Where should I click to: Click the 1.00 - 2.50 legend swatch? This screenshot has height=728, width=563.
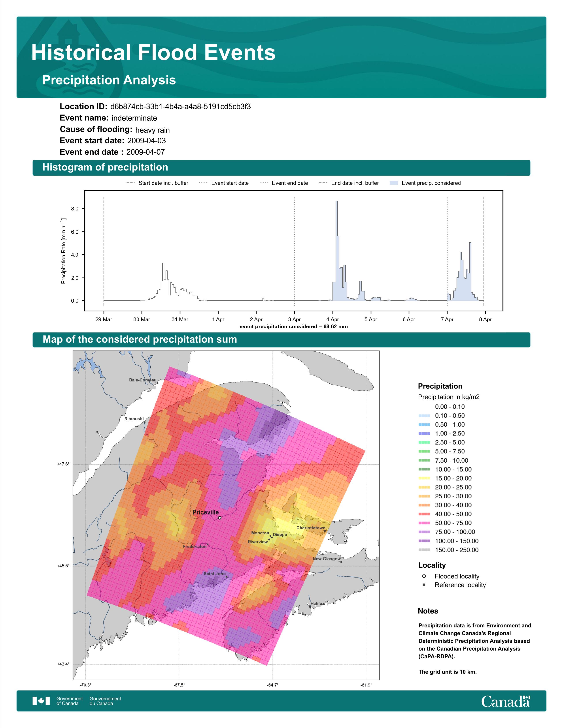[424, 434]
